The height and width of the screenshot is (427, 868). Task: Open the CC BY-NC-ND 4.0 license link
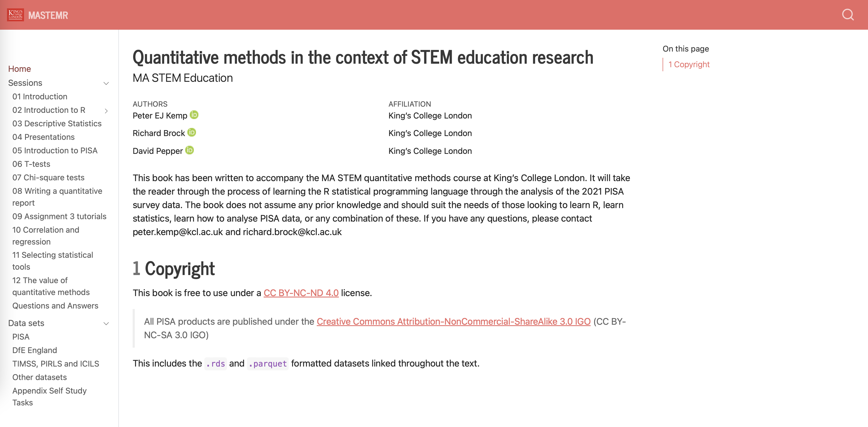click(x=301, y=293)
